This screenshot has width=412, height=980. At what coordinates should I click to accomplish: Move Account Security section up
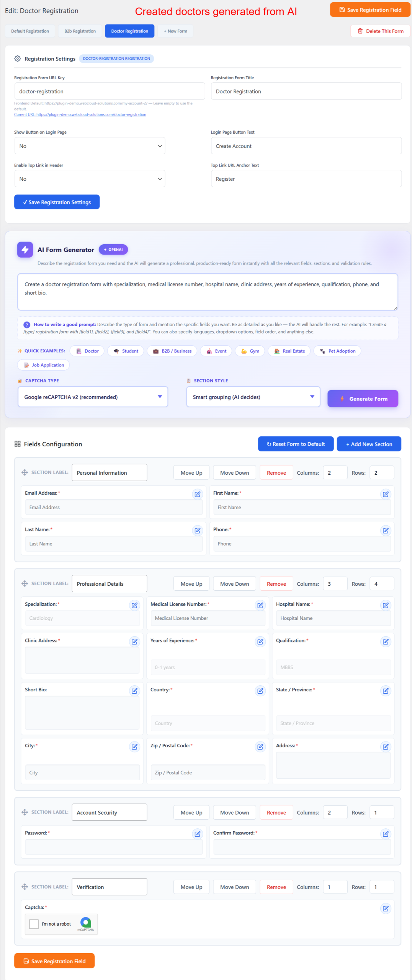tap(191, 813)
